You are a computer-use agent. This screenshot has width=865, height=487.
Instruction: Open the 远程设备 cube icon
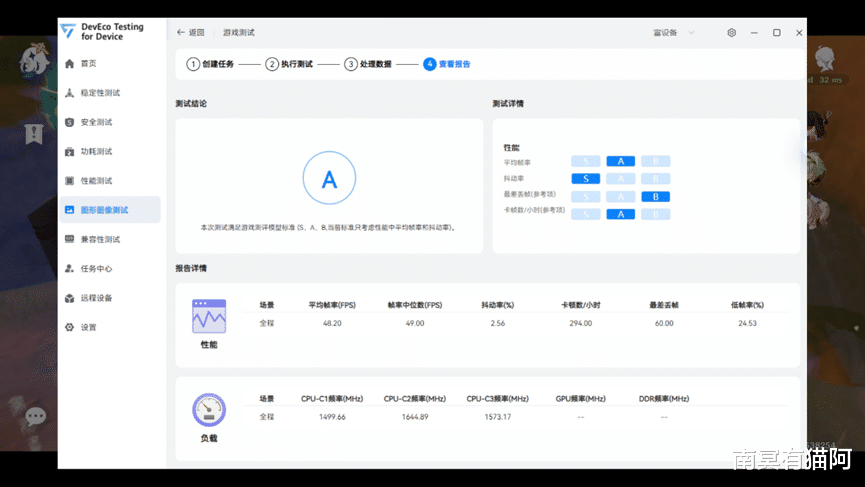(70, 298)
